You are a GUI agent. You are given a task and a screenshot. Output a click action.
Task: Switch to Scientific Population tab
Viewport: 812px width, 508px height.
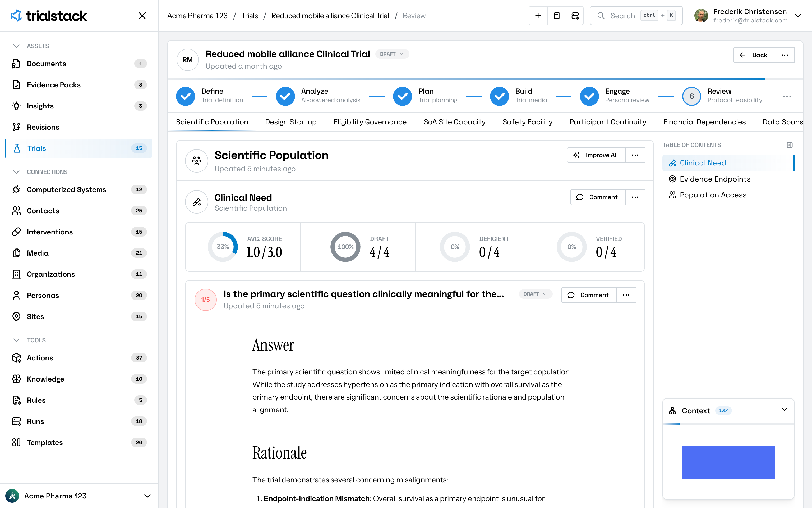tap(212, 122)
